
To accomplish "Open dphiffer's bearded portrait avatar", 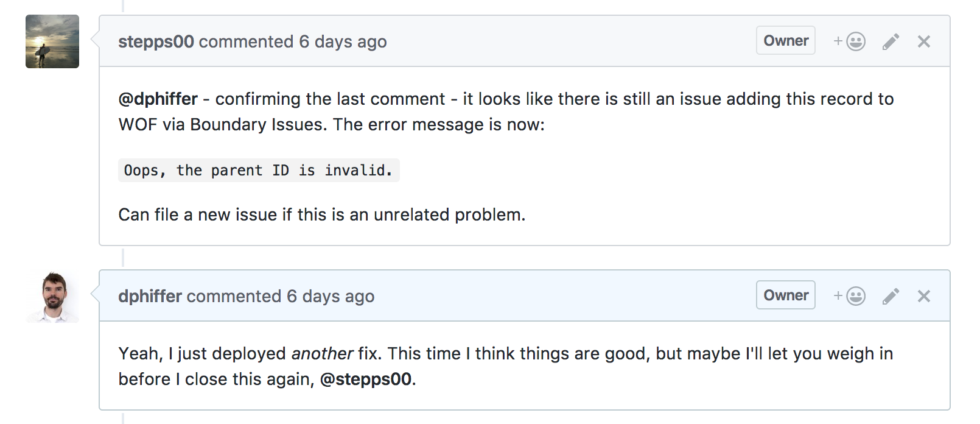I will pos(52,296).
